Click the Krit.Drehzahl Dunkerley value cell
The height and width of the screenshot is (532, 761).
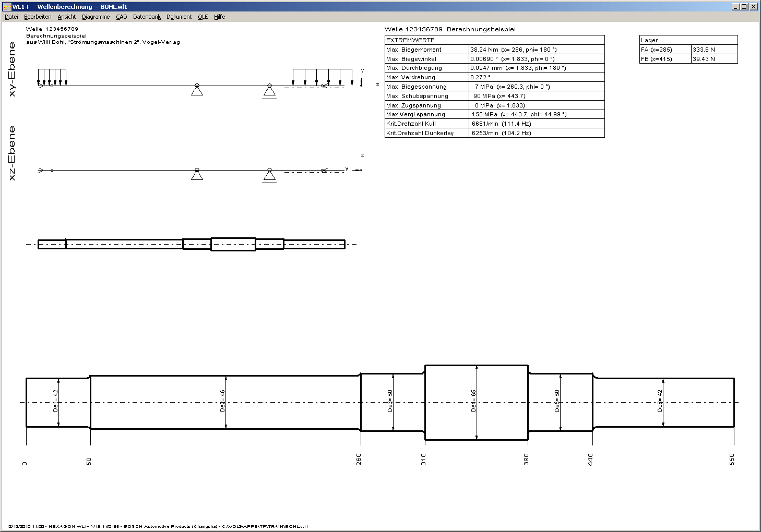point(537,133)
